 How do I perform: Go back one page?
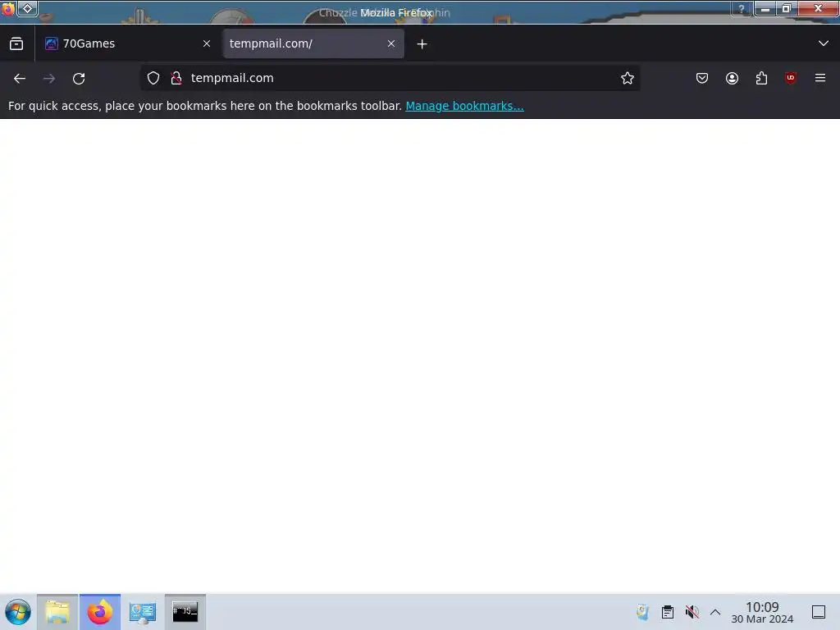coord(20,78)
